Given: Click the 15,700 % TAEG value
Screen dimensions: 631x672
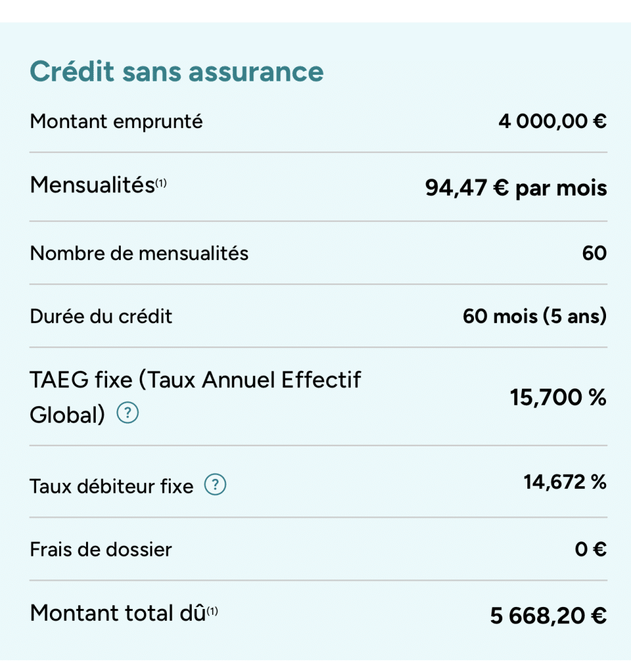Looking at the screenshot, I should (x=558, y=397).
